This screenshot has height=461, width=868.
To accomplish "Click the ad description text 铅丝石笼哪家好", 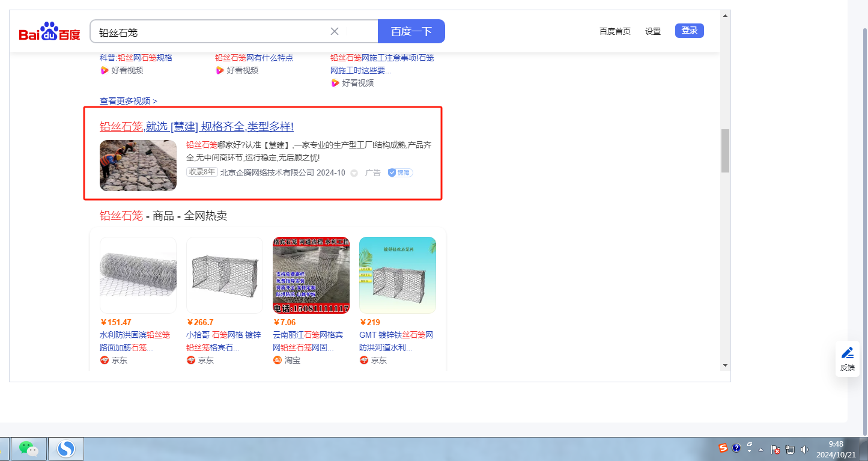I will [x=309, y=151].
